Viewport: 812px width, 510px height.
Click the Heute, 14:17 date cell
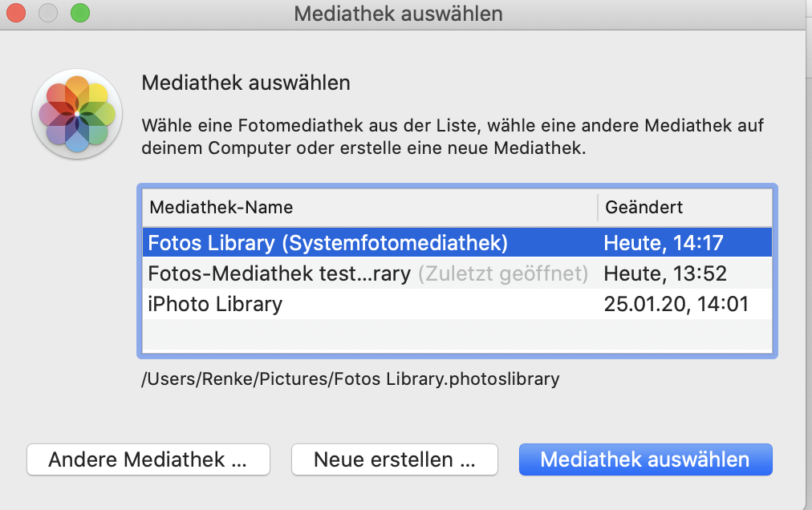[x=665, y=242]
